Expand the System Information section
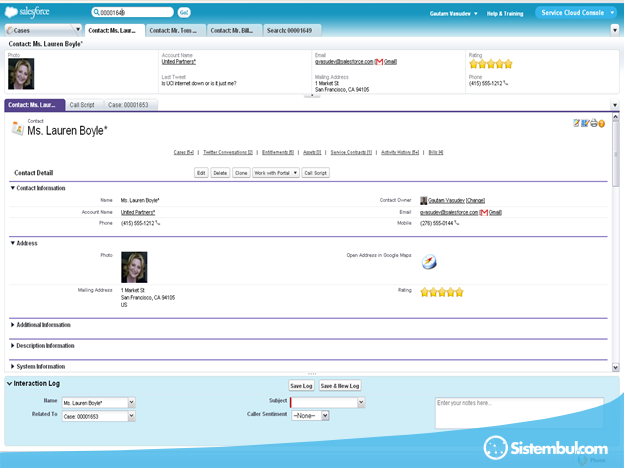 click(13, 366)
